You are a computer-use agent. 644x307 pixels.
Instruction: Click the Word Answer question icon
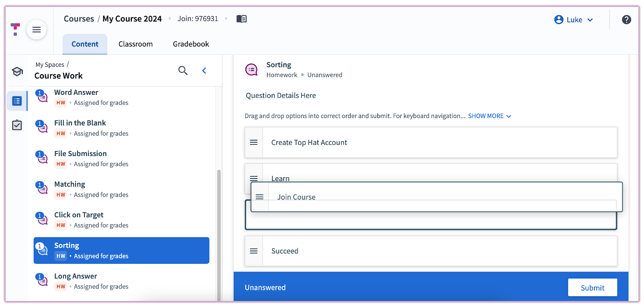click(x=42, y=97)
